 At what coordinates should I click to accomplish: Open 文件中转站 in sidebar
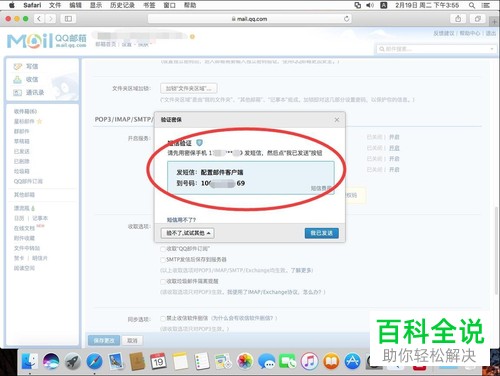27,248
